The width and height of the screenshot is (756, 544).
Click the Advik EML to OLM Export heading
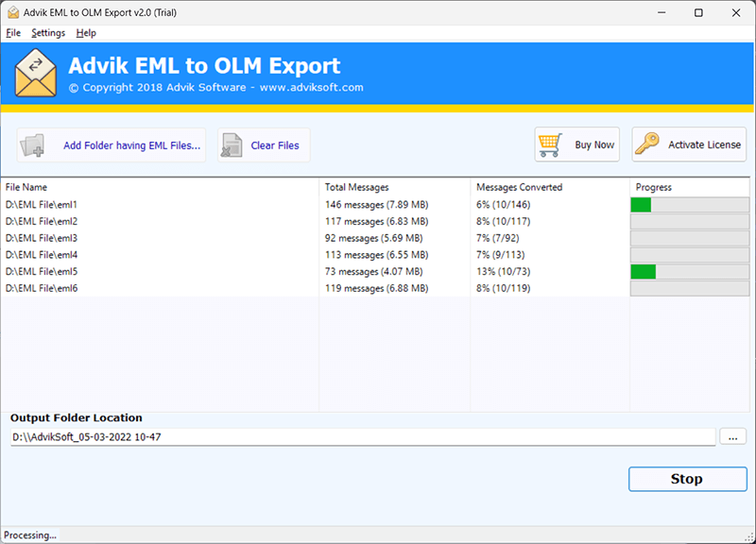point(204,65)
